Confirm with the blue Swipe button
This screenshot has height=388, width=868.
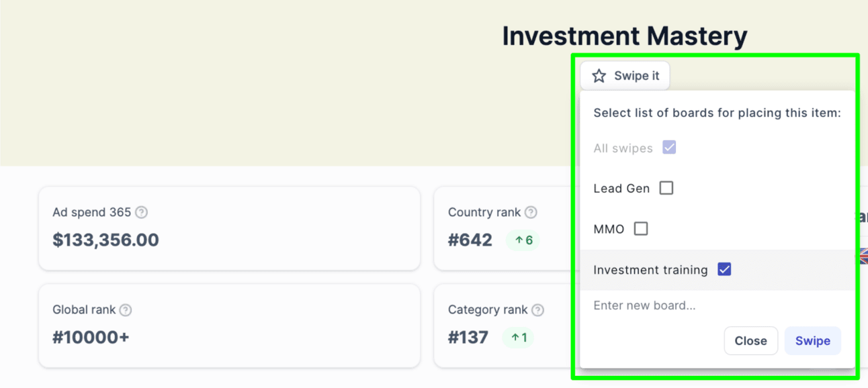coord(812,341)
